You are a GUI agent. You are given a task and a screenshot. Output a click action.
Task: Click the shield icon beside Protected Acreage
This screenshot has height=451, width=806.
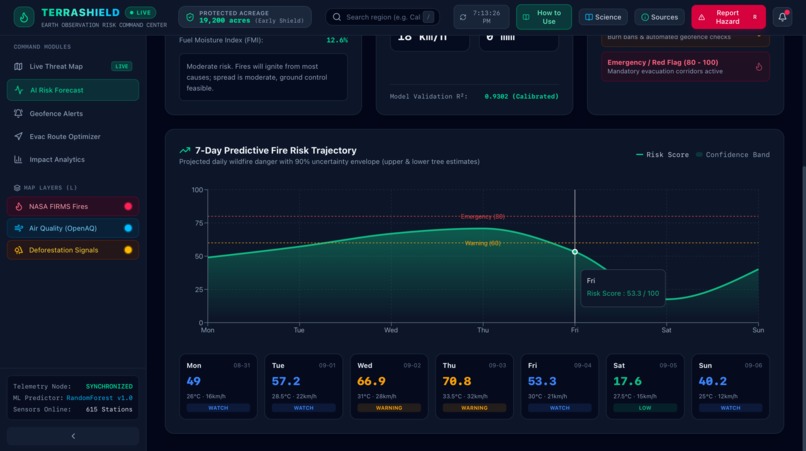point(190,17)
